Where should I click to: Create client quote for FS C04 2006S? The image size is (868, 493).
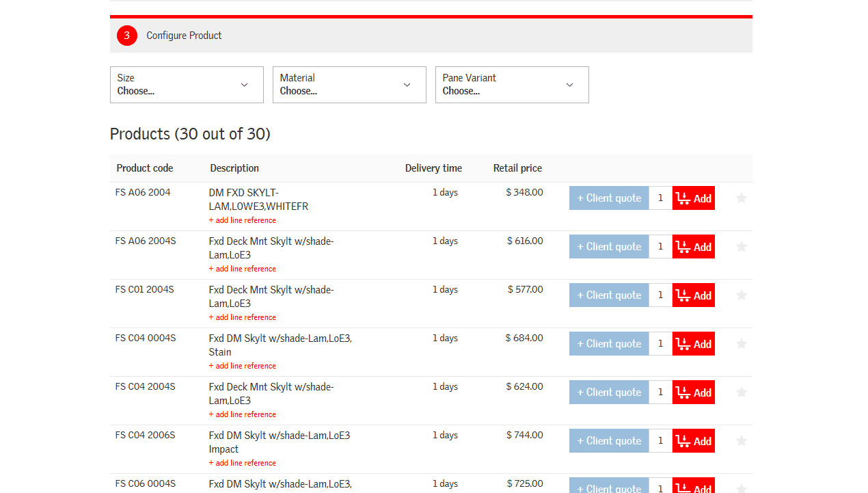(609, 441)
